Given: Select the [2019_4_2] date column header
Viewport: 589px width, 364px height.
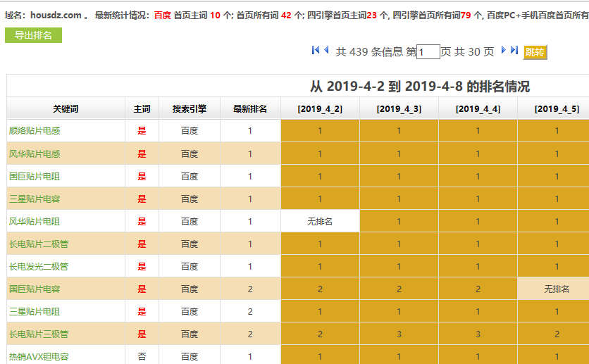Looking at the screenshot, I should [x=320, y=108].
